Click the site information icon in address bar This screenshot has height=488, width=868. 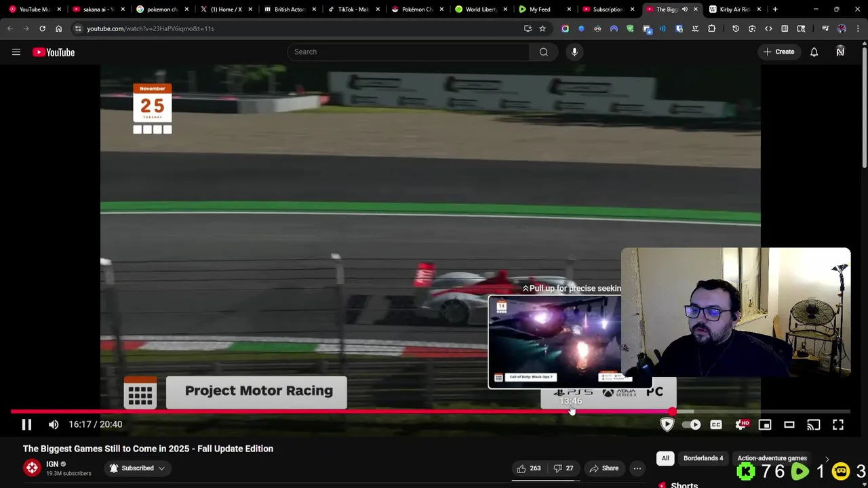point(78,28)
